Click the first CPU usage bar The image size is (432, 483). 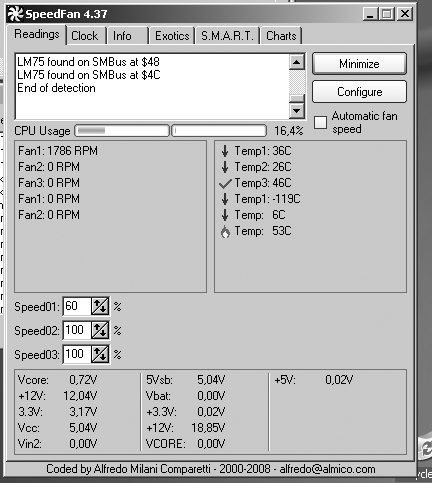(122, 131)
